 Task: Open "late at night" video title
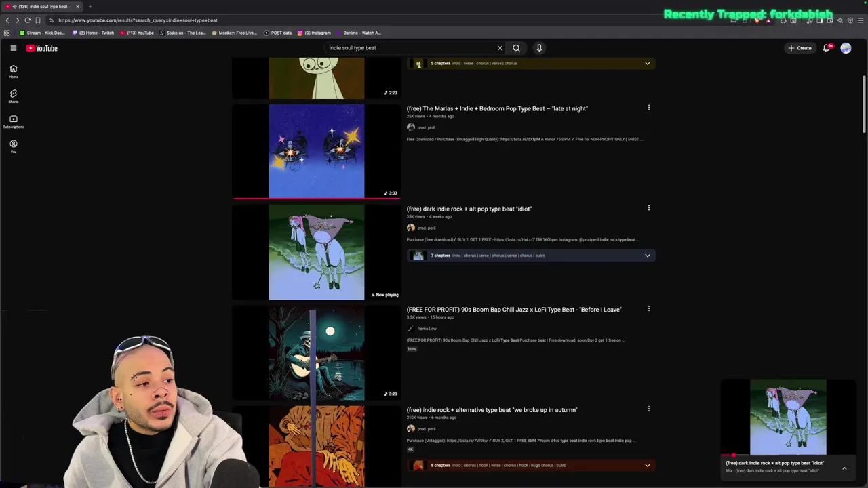click(497, 108)
